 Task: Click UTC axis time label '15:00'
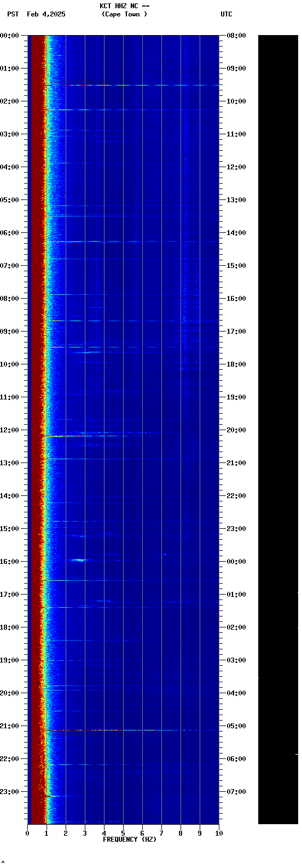[x=236, y=266]
